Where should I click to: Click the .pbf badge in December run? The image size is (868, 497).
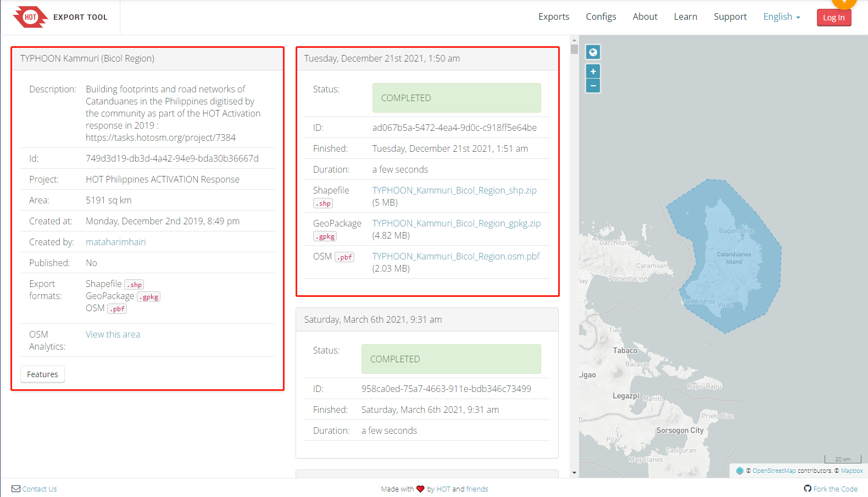pyautogui.click(x=344, y=257)
